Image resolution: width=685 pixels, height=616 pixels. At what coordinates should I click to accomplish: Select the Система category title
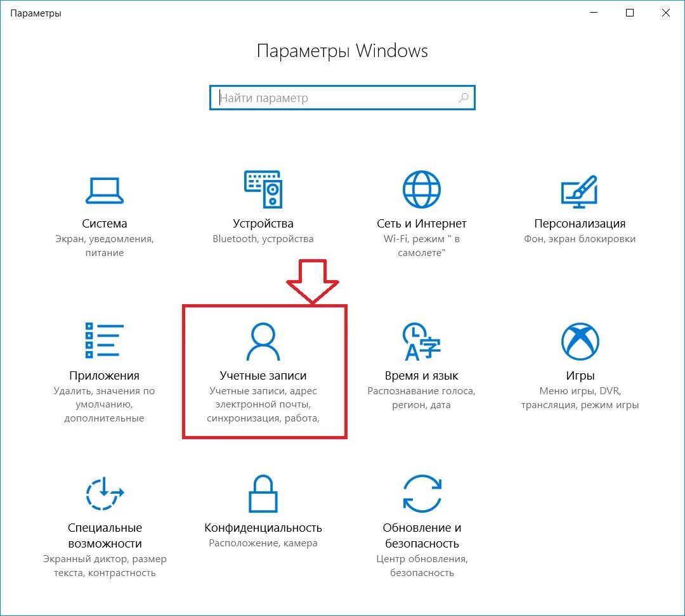(105, 224)
